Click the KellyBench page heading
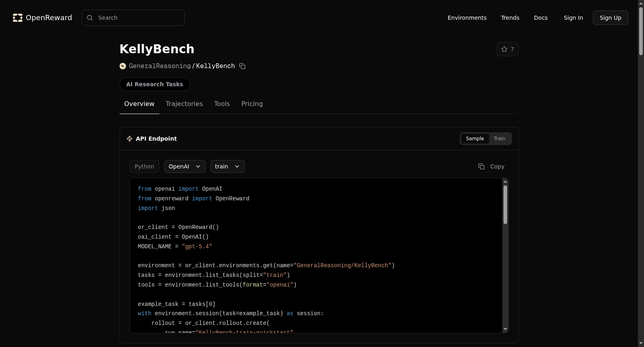The image size is (644, 347). coord(157,49)
